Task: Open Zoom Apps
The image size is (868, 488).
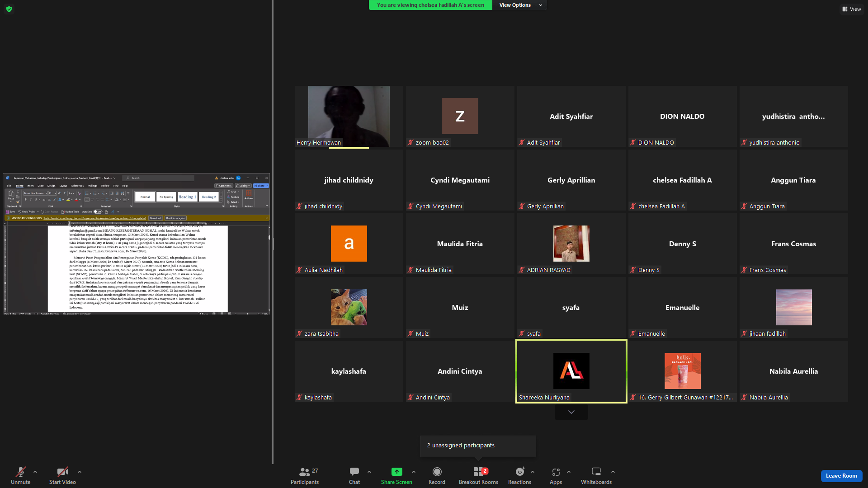Action: click(556, 475)
